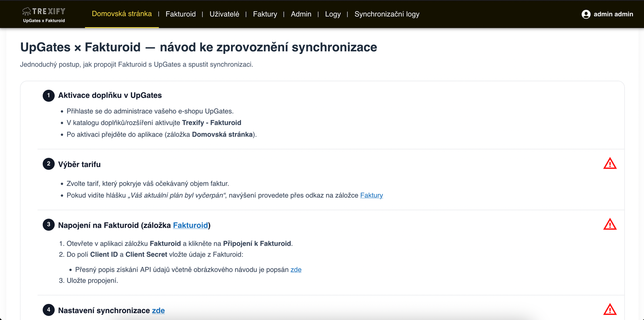Switch to Fakturoid tab in top navigation
Screen dimensions: 644x320
pos(180,14)
